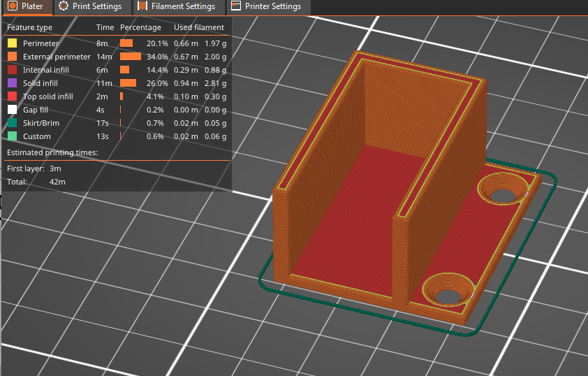The image size is (588, 376).
Task: Click the 26.0% Solid infill percentage
Action: click(x=157, y=83)
